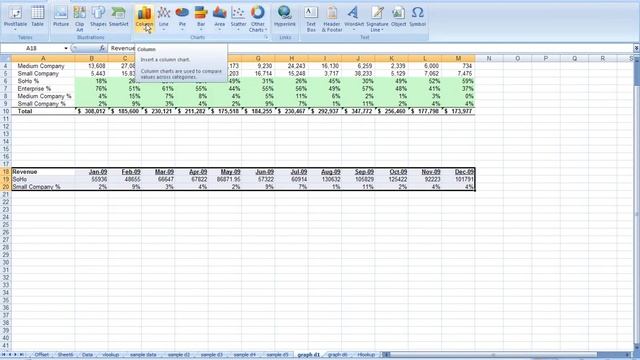Switch to the graph d6 sheet tab
Viewport: 640px width, 360px height.
coord(338,355)
